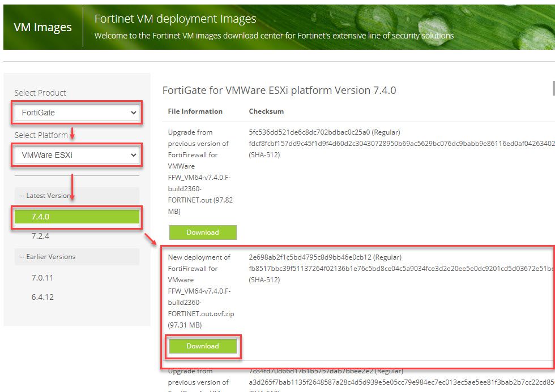Click the 'FortiGate for VMWare ESXi platform Version 7.4.0' heading

point(279,91)
